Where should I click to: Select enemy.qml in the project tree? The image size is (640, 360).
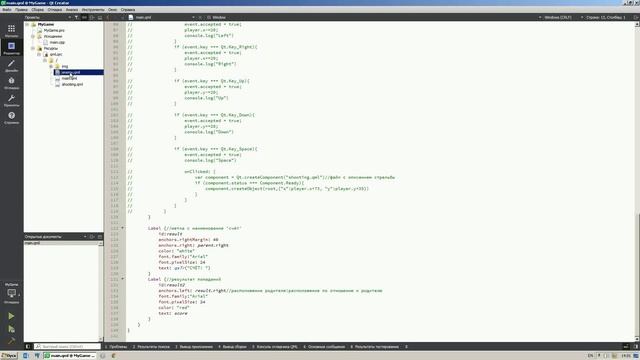pyautogui.click(x=71, y=72)
